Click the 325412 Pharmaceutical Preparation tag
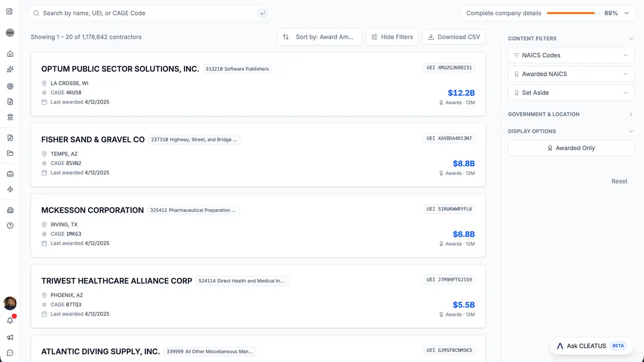This screenshot has width=644, height=362. pyautogui.click(x=194, y=210)
